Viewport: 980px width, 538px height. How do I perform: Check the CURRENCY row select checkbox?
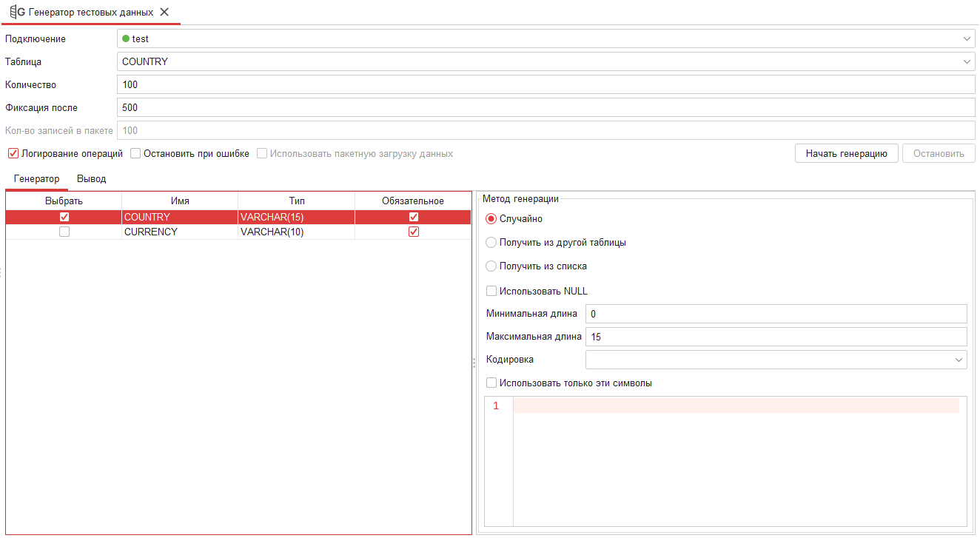[64, 232]
